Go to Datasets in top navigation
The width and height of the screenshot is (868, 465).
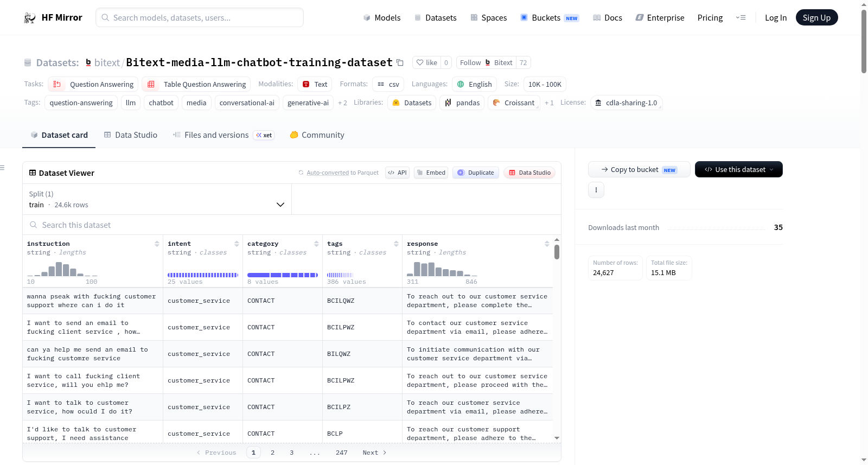tap(435, 18)
